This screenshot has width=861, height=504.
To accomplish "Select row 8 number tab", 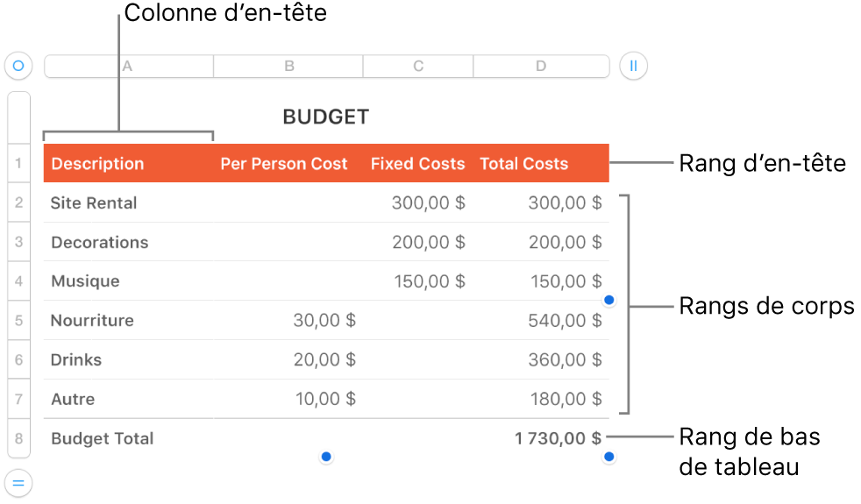I will click(x=18, y=438).
